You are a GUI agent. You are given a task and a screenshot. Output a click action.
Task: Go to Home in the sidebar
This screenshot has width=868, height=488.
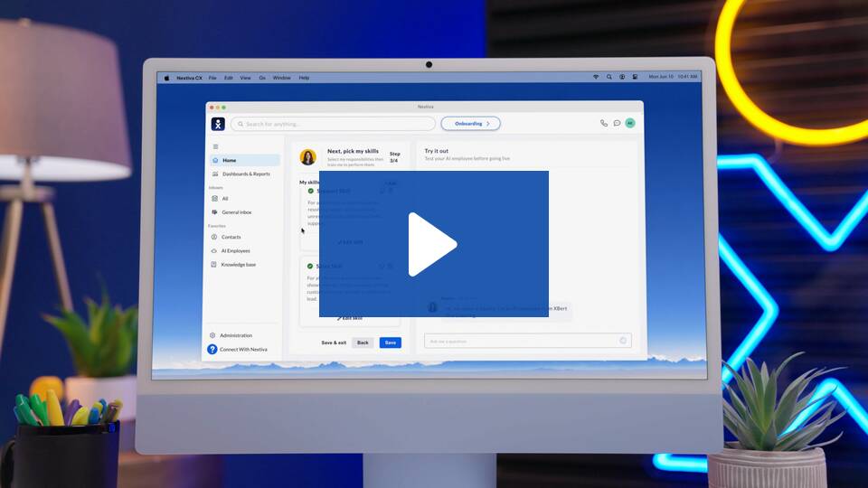point(245,160)
